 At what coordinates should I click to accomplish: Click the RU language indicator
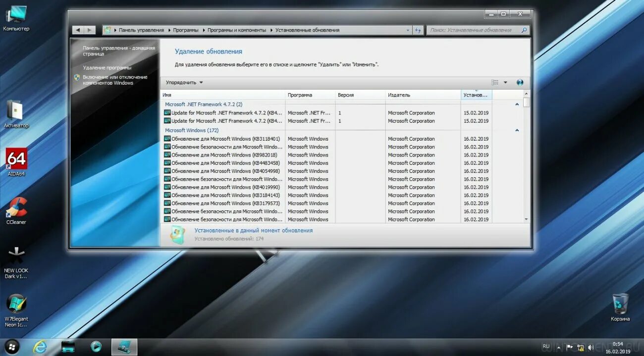click(546, 347)
